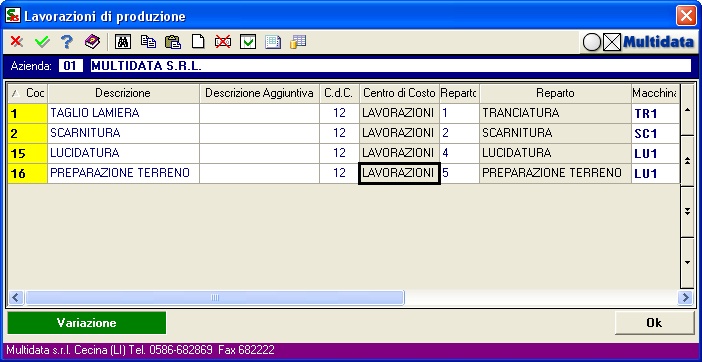Open help with the blue question mark
The image size is (702, 362).
click(67, 42)
